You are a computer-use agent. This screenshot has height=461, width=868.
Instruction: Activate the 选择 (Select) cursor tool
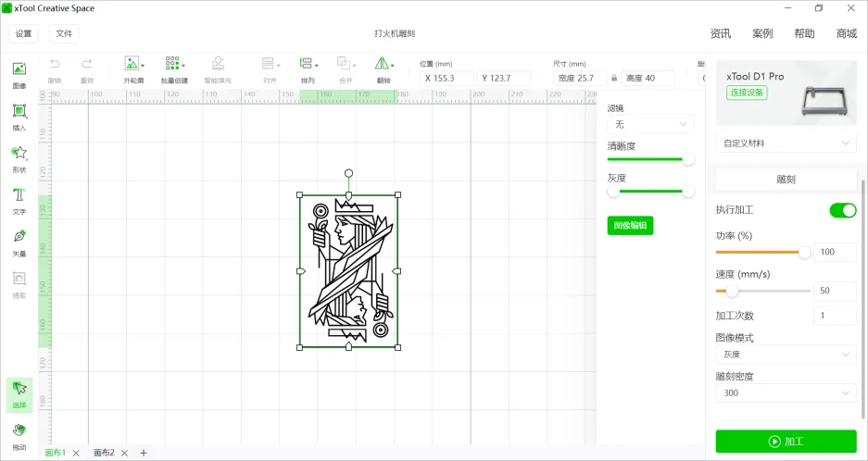pos(19,395)
